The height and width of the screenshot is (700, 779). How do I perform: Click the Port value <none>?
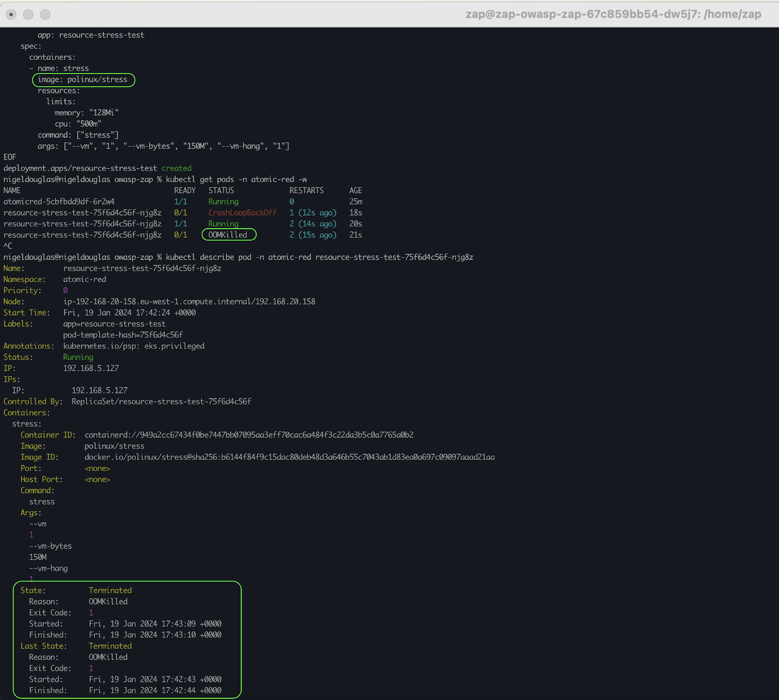97,468
